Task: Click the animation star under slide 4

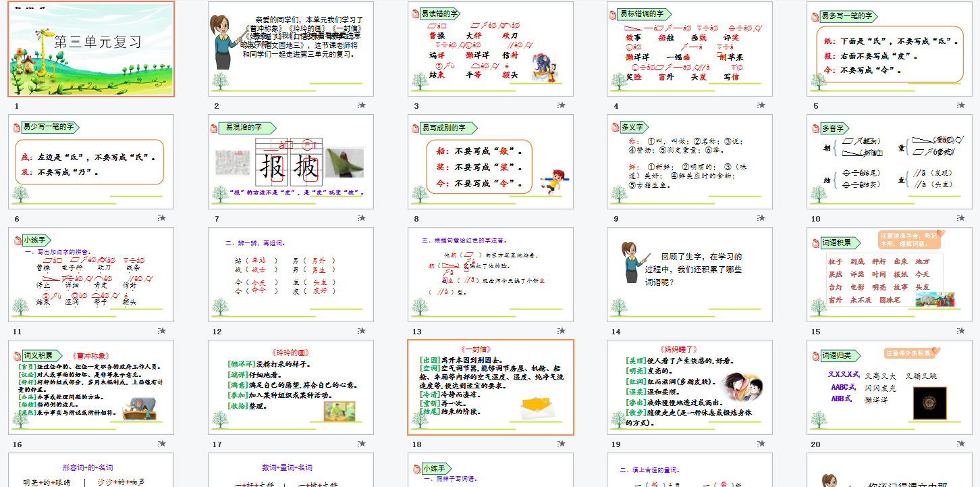Action: (761, 105)
